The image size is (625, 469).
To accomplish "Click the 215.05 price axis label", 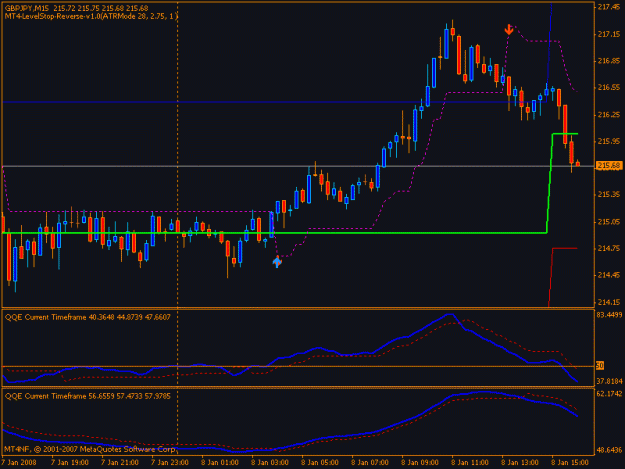I will (x=608, y=222).
